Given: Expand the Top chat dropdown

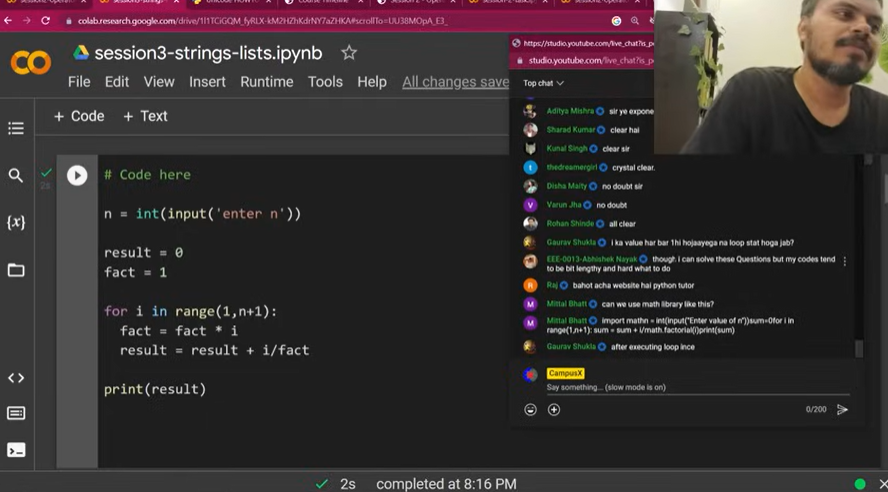Looking at the screenshot, I should point(543,83).
